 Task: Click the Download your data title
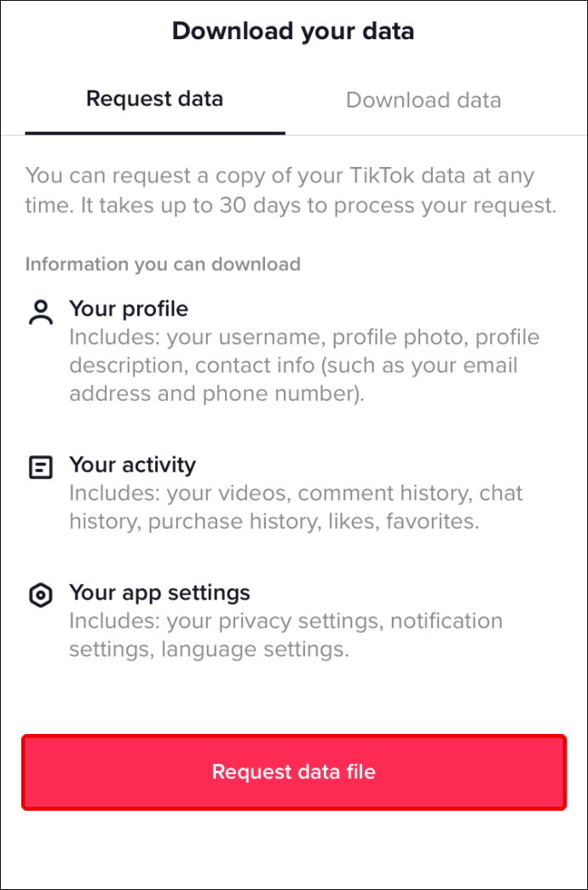click(293, 32)
